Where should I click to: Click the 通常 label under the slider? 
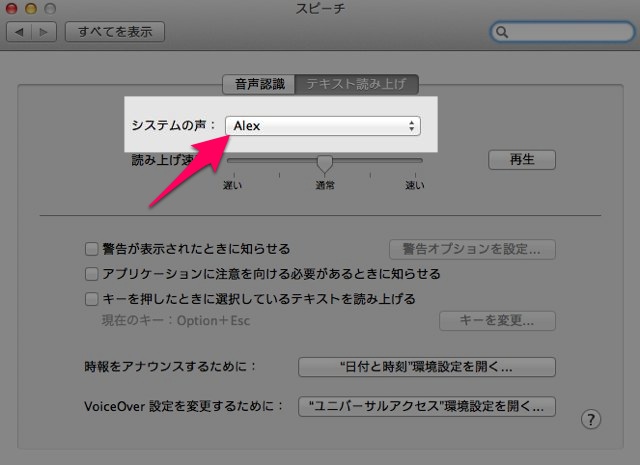tap(325, 185)
